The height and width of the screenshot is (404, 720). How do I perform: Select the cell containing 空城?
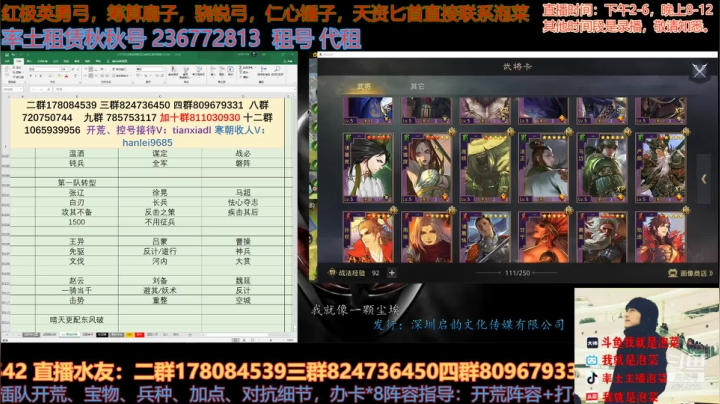coord(242,300)
